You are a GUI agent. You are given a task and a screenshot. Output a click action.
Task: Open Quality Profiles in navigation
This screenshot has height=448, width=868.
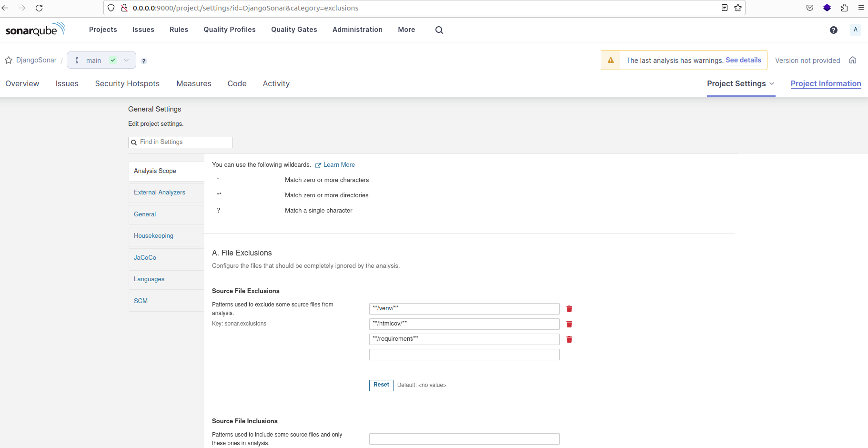click(230, 30)
